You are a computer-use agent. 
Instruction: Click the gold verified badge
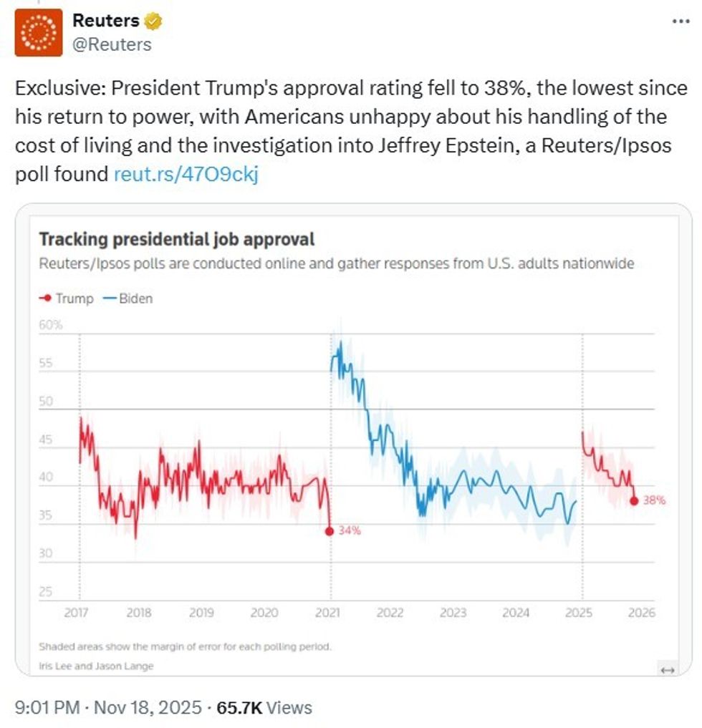pos(154,21)
